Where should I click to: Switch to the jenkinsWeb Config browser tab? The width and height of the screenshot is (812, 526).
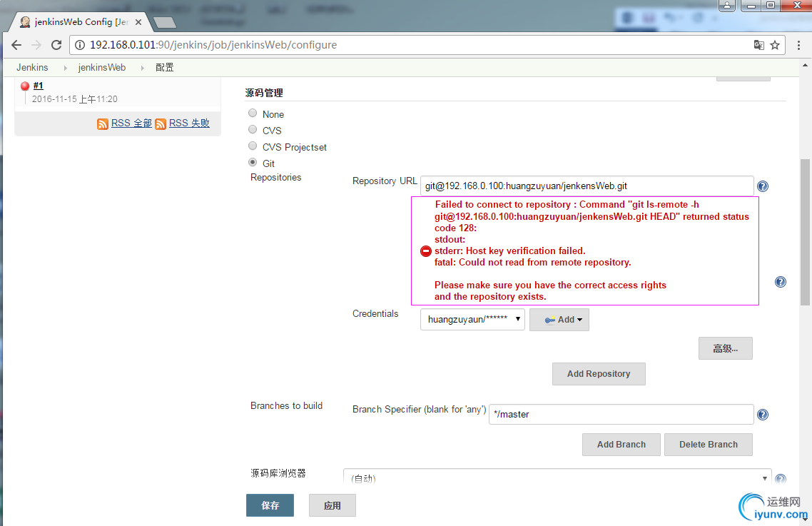click(81, 22)
